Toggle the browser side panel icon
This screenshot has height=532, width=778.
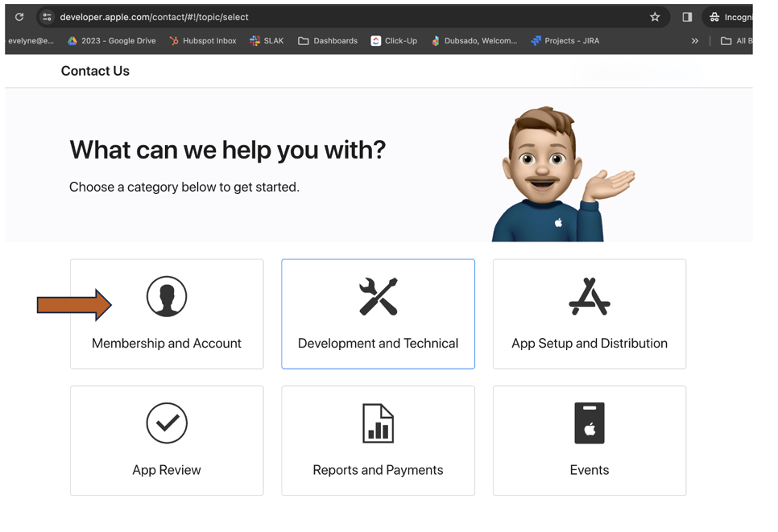(x=687, y=17)
